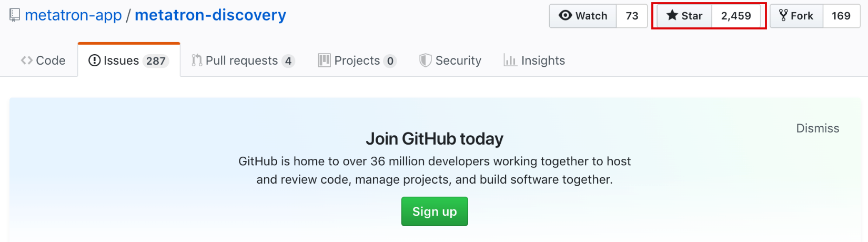Dismiss the Join GitHub banner
The image size is (868, 242).
click(817, 128)
